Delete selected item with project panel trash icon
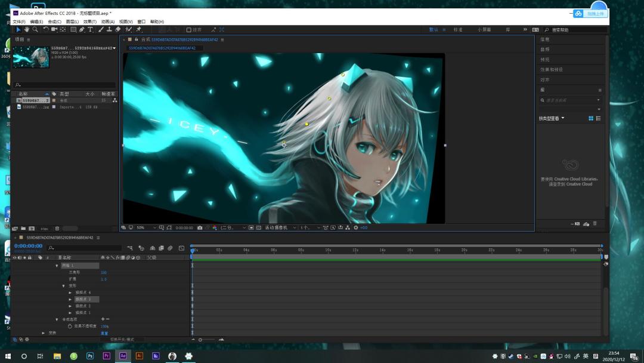Image resolution: width=644 pixels, height=363 pixels. point(57,229)
